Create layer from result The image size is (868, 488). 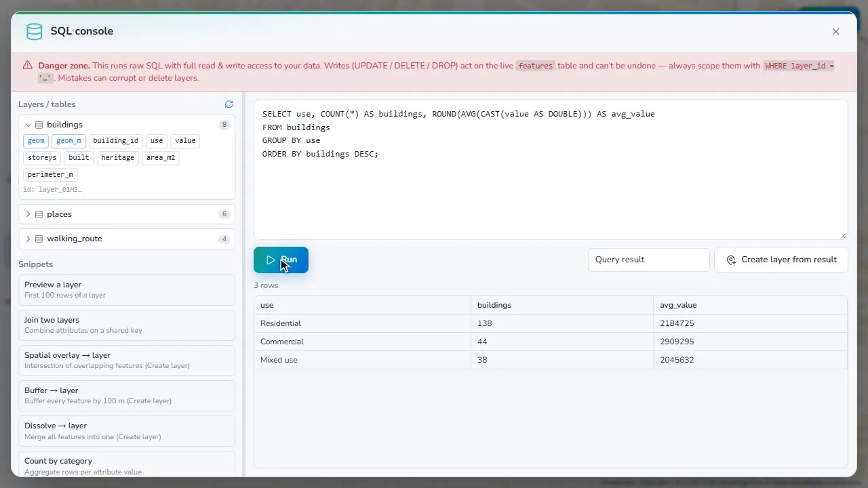pos(781,260)
